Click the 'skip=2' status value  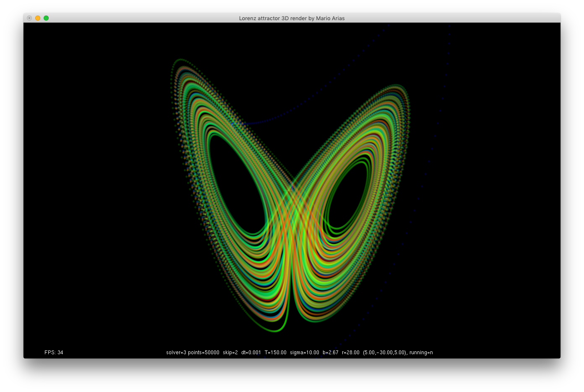230,353
